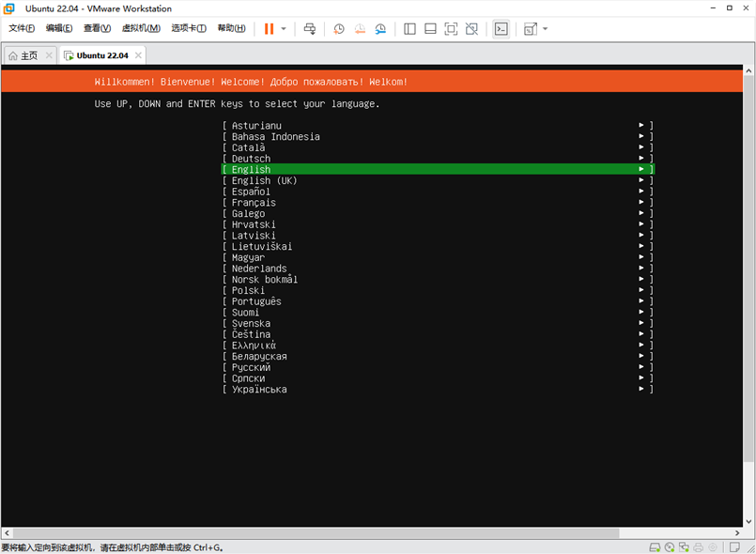Click the arrow on the Deutsch row
This screenshot has width=756, height=554.
641,158
